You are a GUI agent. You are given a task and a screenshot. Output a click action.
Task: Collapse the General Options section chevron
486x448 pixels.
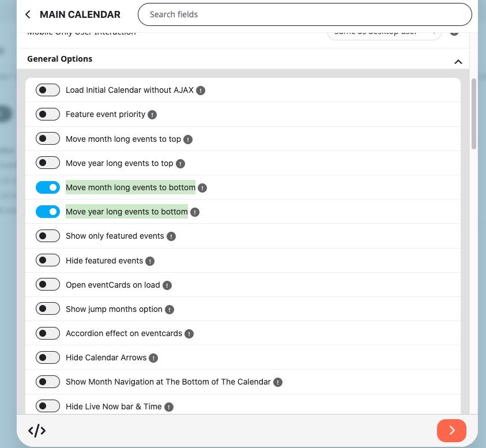pyautogui.click(x=458, y=62)
